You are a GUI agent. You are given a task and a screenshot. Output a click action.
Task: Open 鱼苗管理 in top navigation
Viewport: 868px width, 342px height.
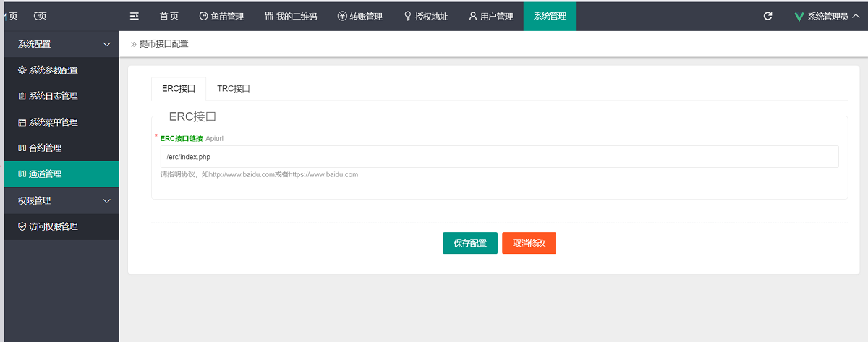pyautogui.click(x=221, y=16)
